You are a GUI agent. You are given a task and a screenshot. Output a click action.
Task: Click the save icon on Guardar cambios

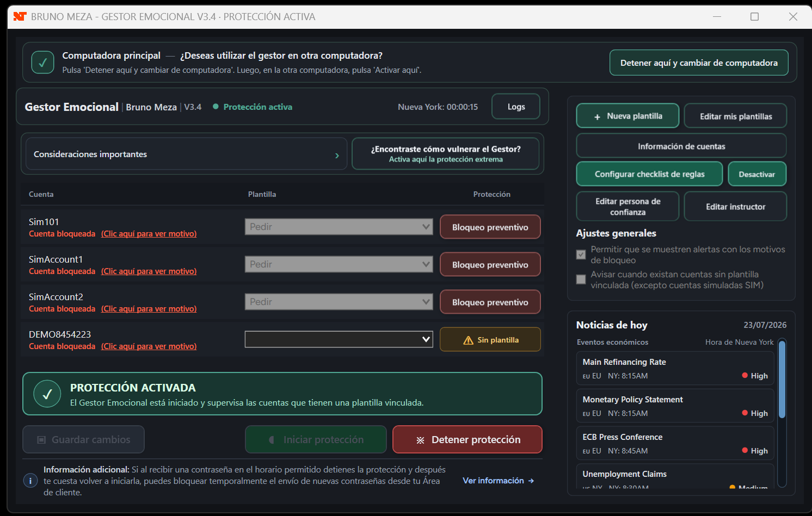pos(41,440)
